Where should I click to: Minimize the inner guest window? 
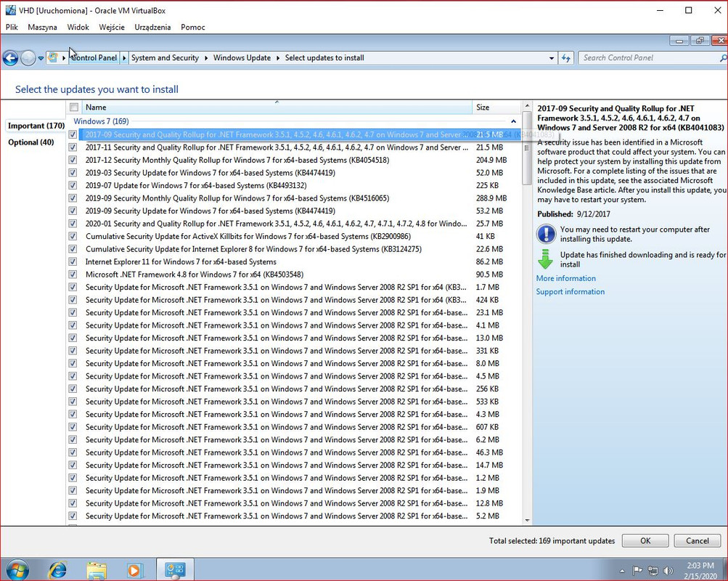tap(679, 41)
